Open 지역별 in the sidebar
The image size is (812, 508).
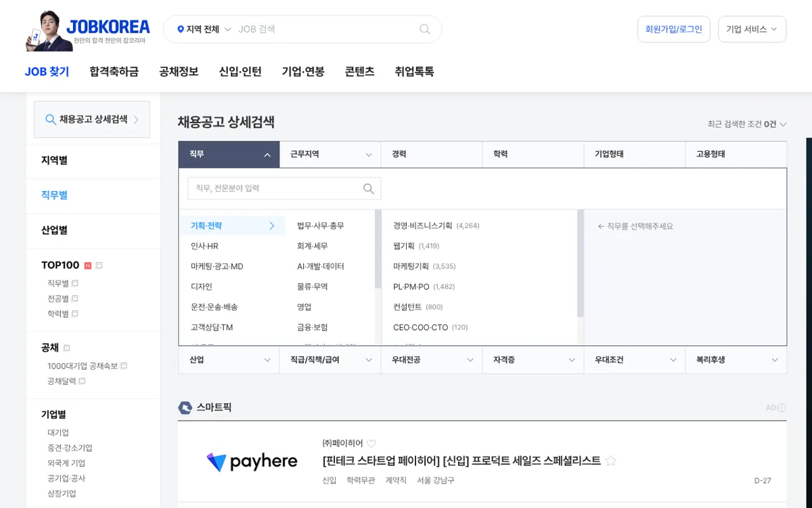pos(54,161)
